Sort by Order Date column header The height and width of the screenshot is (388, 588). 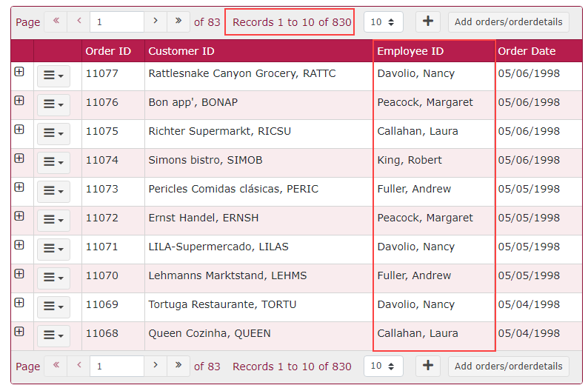(x=527, y=51)
